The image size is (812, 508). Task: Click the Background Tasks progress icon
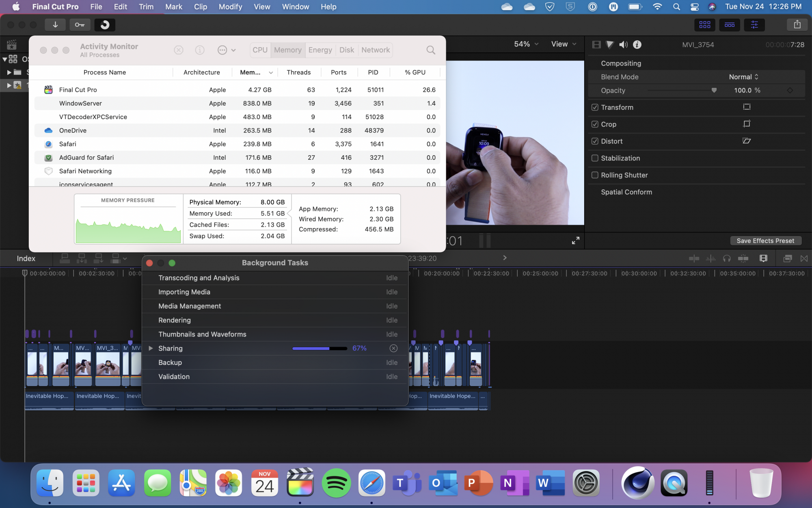tap(105, 25)
